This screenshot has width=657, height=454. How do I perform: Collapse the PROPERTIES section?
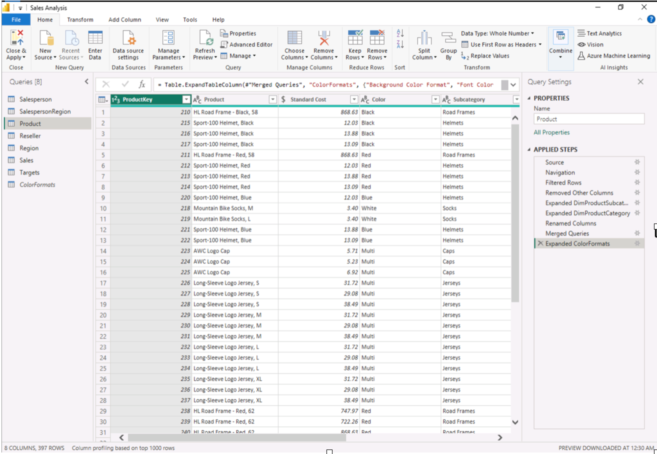click(529, 98)
